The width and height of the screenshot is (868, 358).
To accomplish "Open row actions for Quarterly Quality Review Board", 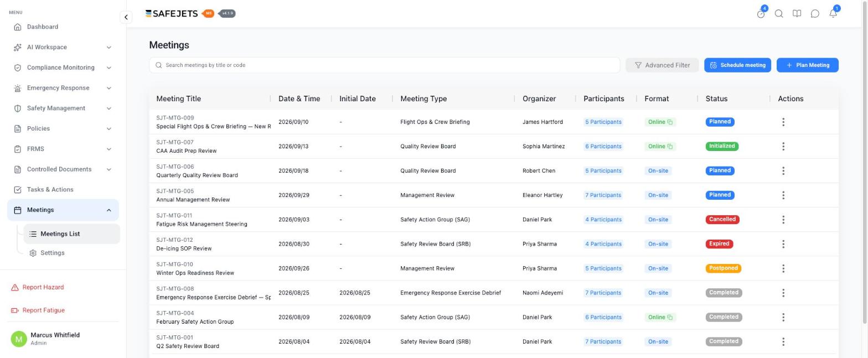I will point(783,170).
